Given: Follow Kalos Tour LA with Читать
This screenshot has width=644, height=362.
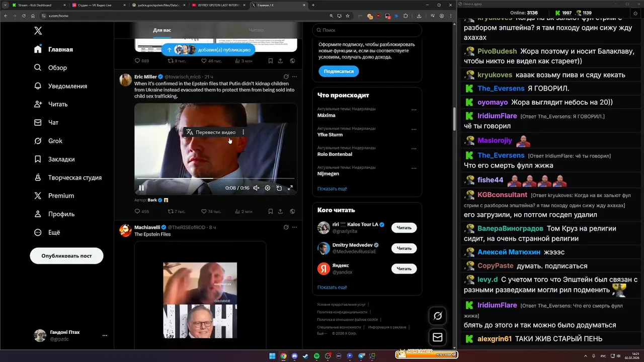Looking at the screenshot, I should (404, 228).
